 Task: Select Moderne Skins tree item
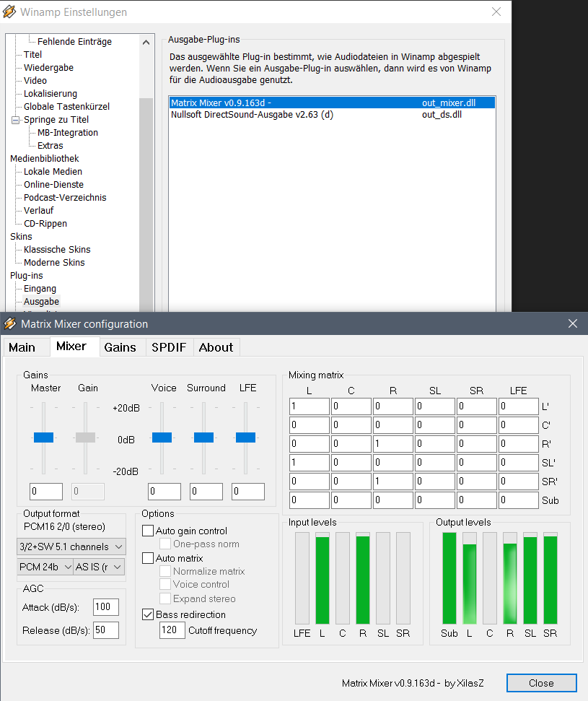pos(55,262)
